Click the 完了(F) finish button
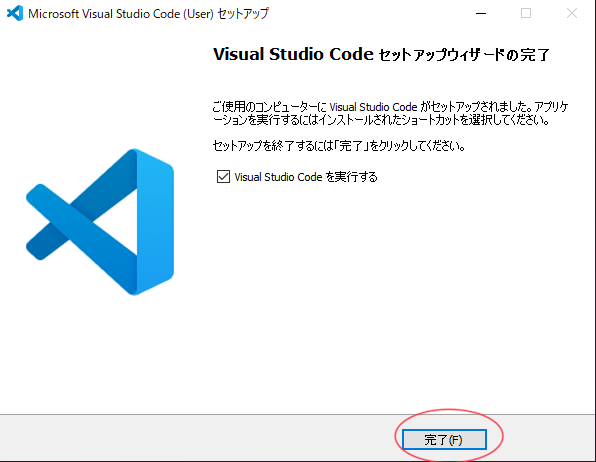 (x=444, y=440)
